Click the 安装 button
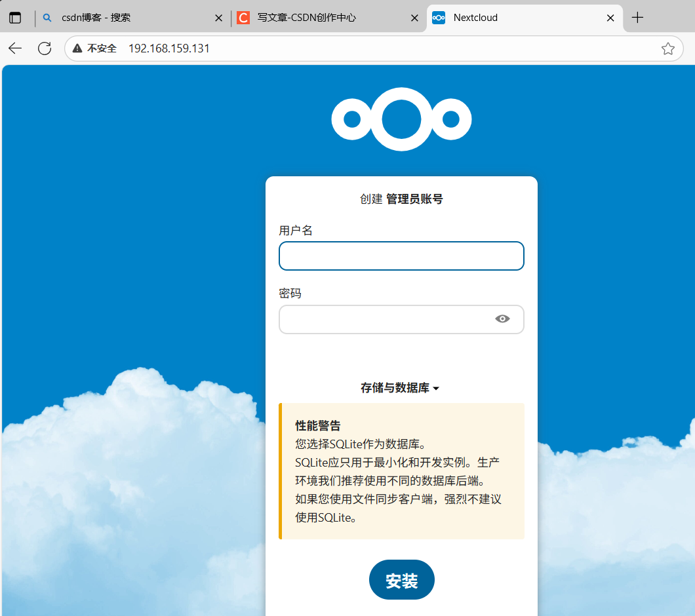The image size is (695, 616). tap(401, 580)
